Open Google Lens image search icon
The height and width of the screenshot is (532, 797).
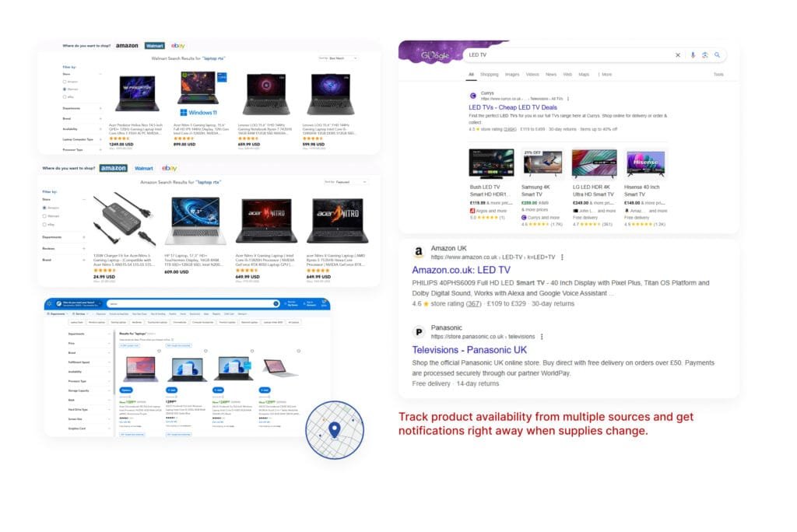pos(705,55)
